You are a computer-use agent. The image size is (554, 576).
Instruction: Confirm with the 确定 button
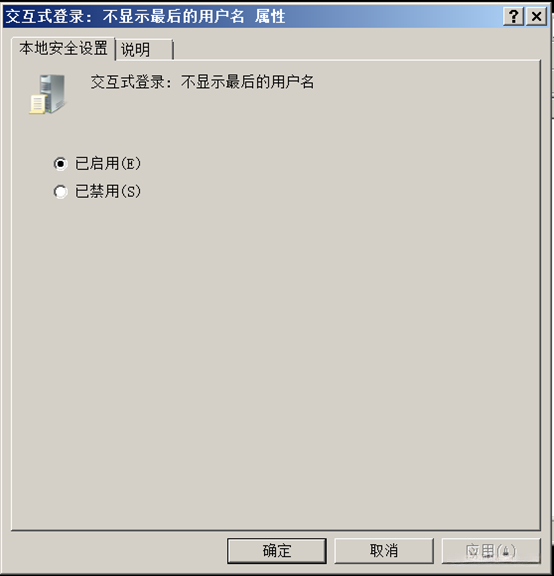(x=277, y=551)
